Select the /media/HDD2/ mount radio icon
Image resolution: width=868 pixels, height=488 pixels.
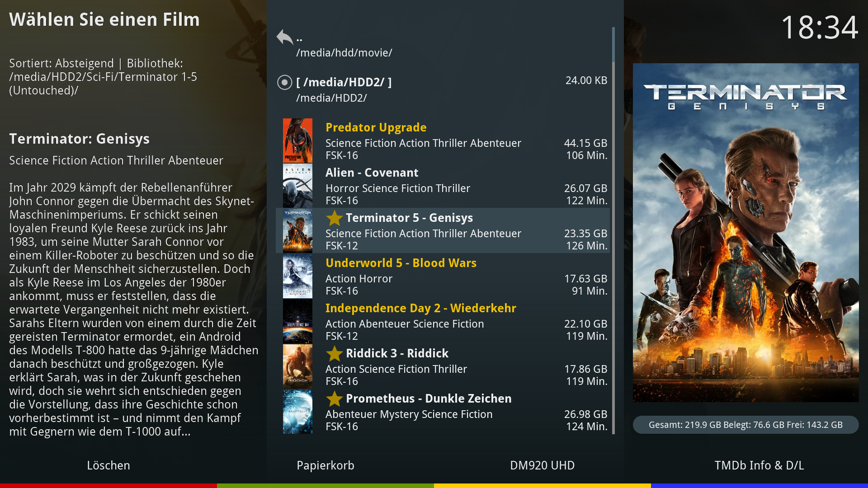click(284, 82)
